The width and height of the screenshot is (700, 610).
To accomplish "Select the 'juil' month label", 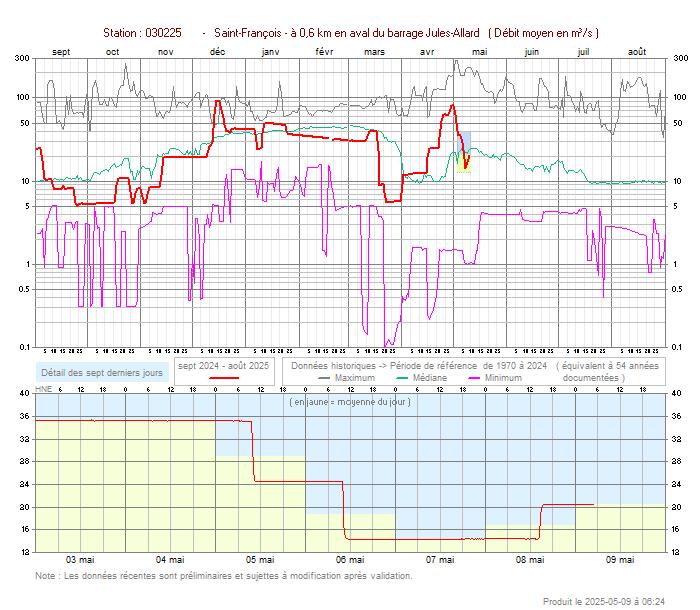I will coord(583,52).
